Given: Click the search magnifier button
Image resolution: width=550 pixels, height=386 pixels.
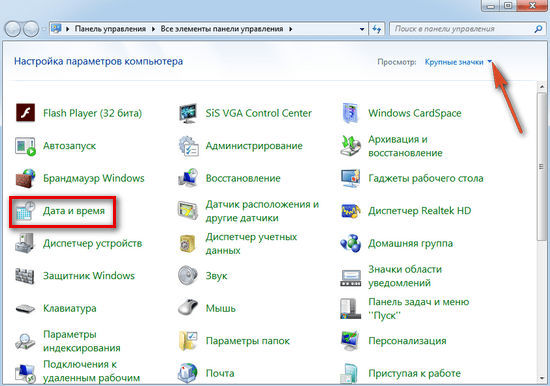Looking at the screenshot, I should click(x=538, y=29).
